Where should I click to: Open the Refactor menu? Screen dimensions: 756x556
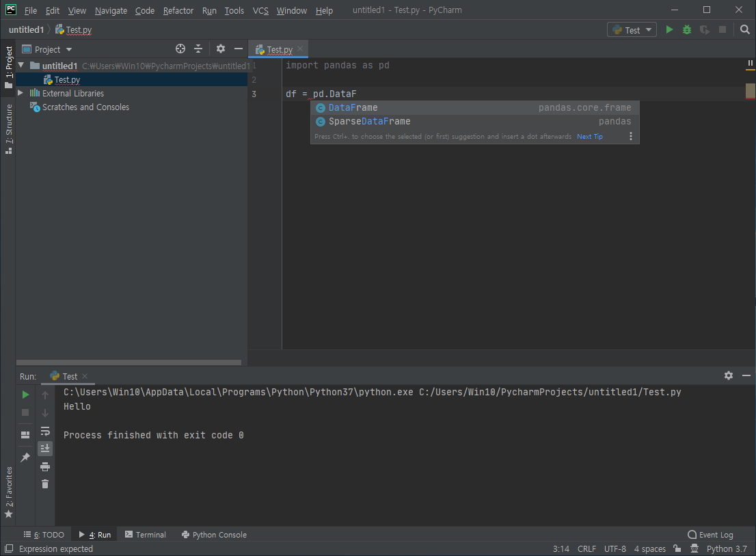pyautogui.click(x=178, y=10)
